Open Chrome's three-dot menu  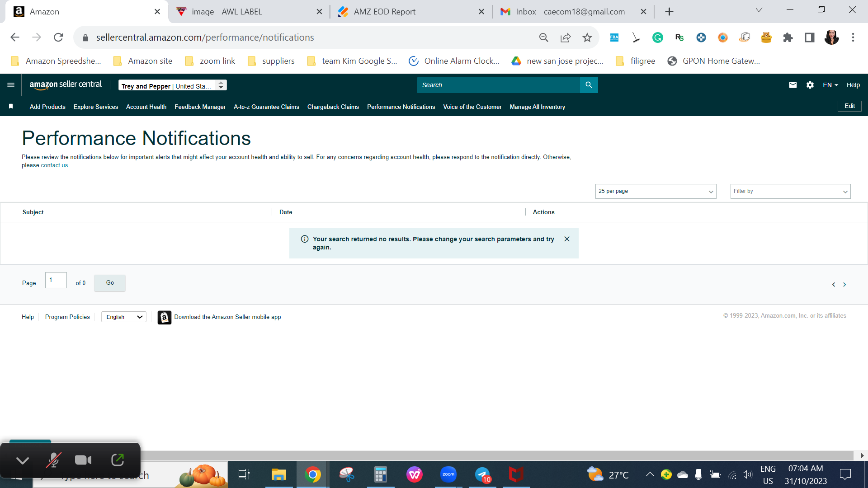coord(853,38)
